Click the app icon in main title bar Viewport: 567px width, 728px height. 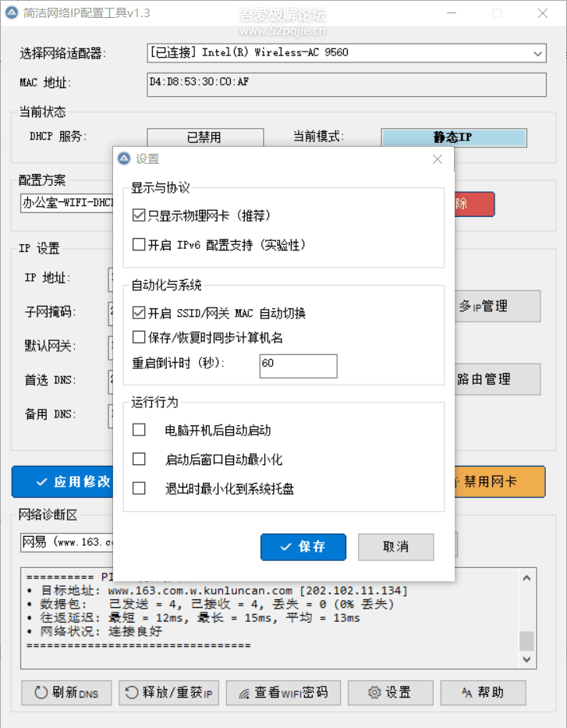[11, 12]
